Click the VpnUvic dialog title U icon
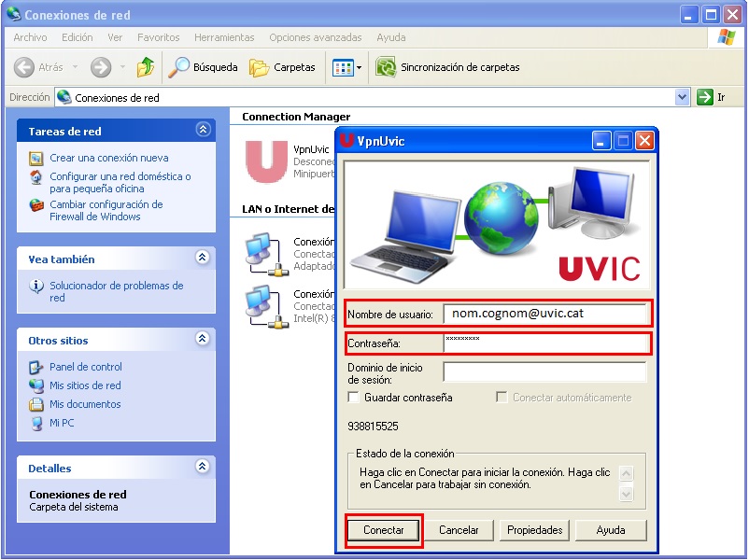 click(346, 140)
